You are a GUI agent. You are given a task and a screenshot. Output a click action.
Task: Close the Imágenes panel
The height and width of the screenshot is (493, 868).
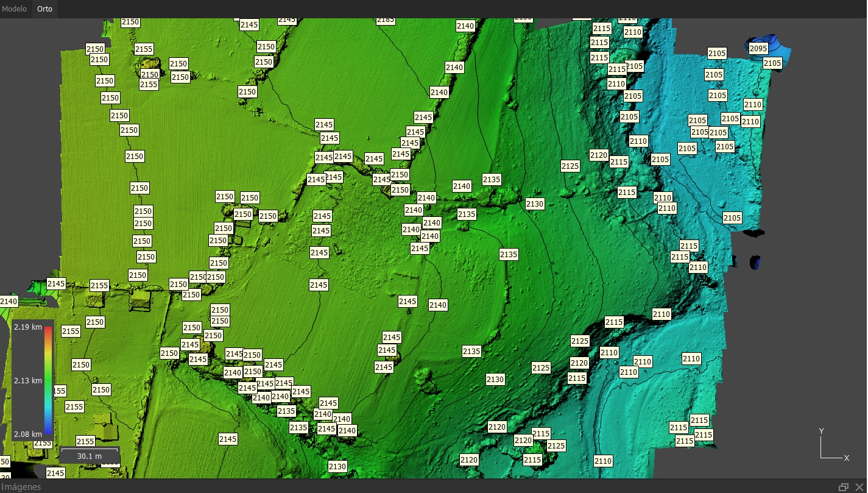pos(858,487)
